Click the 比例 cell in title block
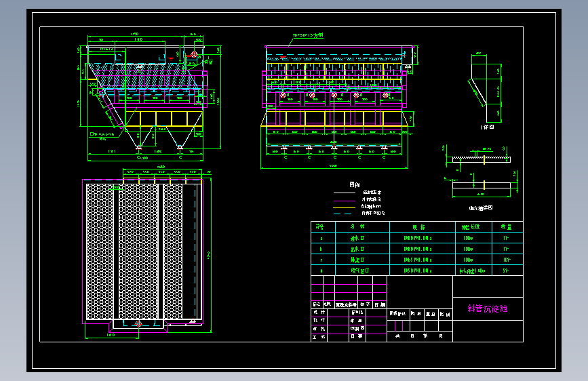Screen dimensions: 588x381 tap(445, 314)
